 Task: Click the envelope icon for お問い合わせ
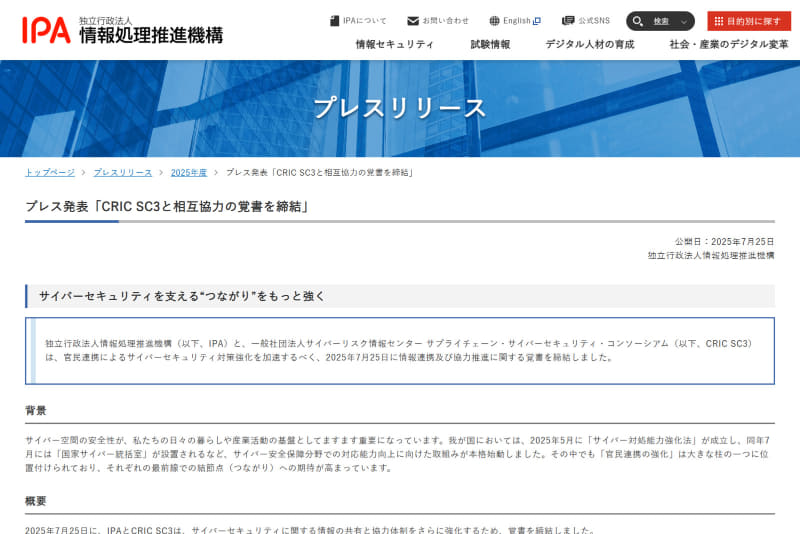[x=413, y=21]
